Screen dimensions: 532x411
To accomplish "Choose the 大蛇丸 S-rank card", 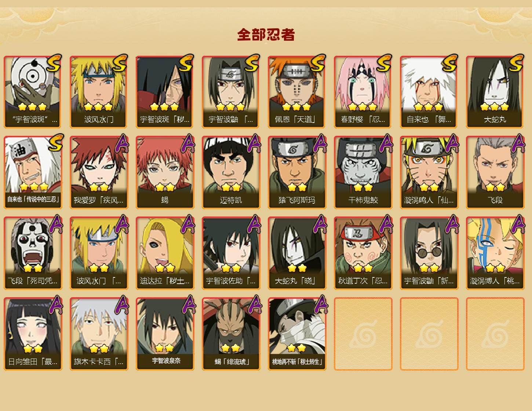I will (x=495, y=92).
